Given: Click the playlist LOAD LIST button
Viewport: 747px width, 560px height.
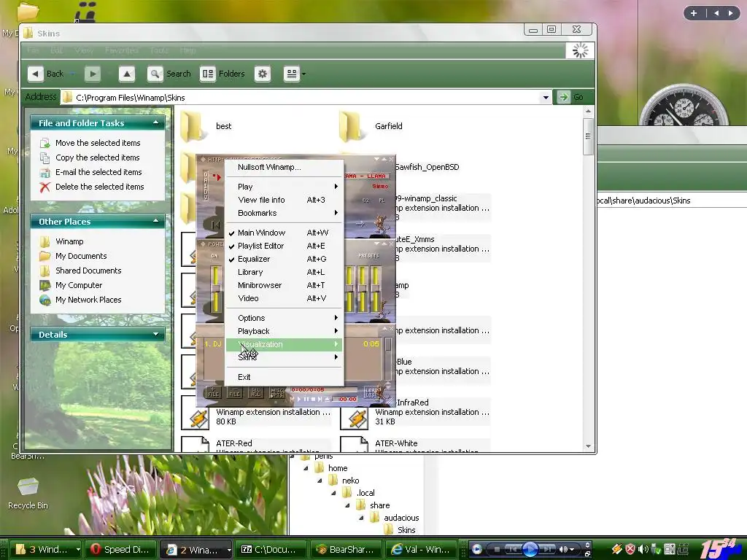Looking at the screenshot, I should click(371, 392).
